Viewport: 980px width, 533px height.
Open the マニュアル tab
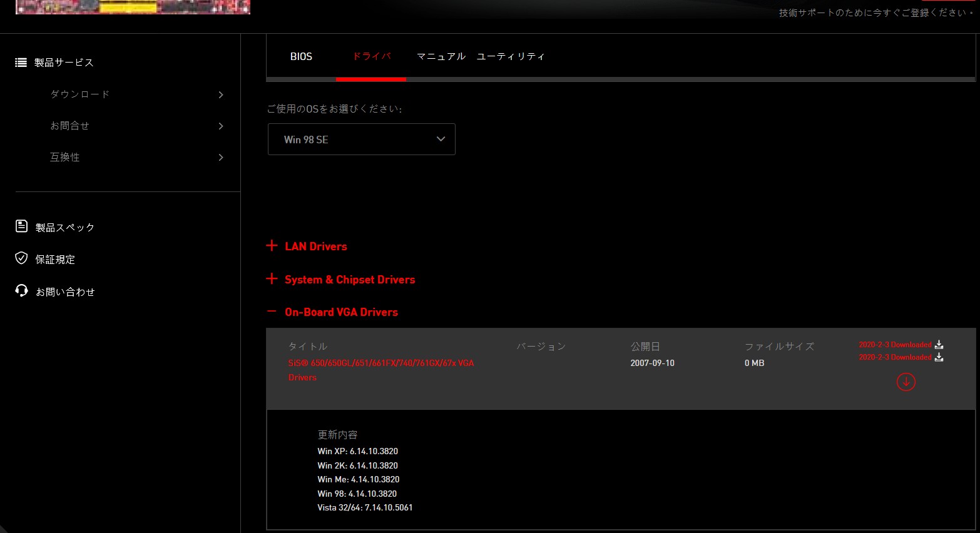click(441, 56)
